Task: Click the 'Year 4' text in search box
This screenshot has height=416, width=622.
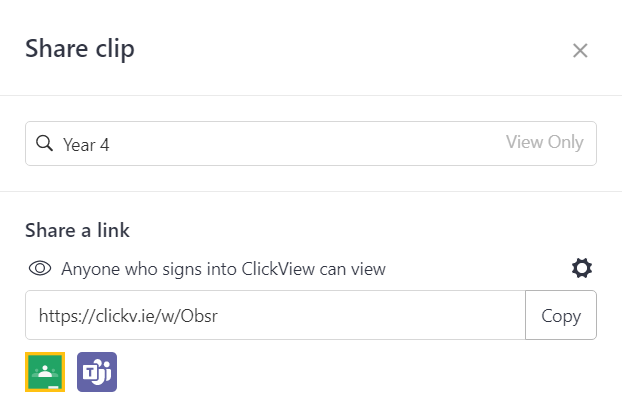Action: (86, 145)
